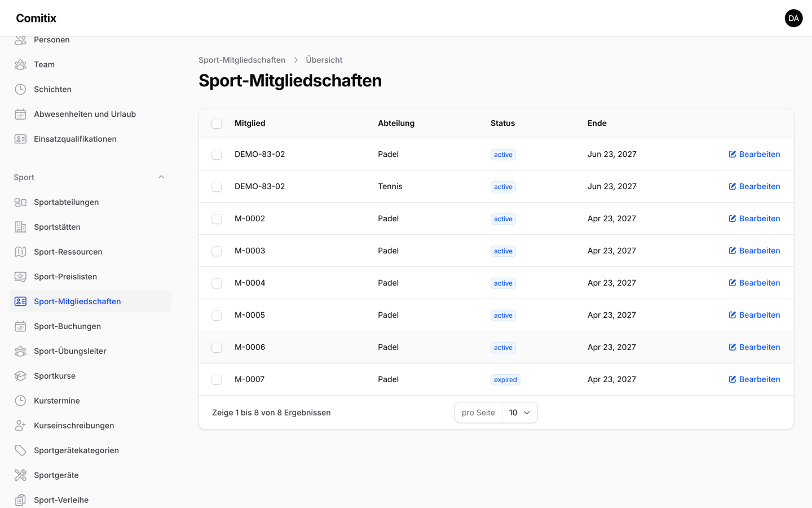Check the DEMO-83-02 Tennis row checkbox
The height and width of the screenshot is (508, 812).
(x=217, y=187)
